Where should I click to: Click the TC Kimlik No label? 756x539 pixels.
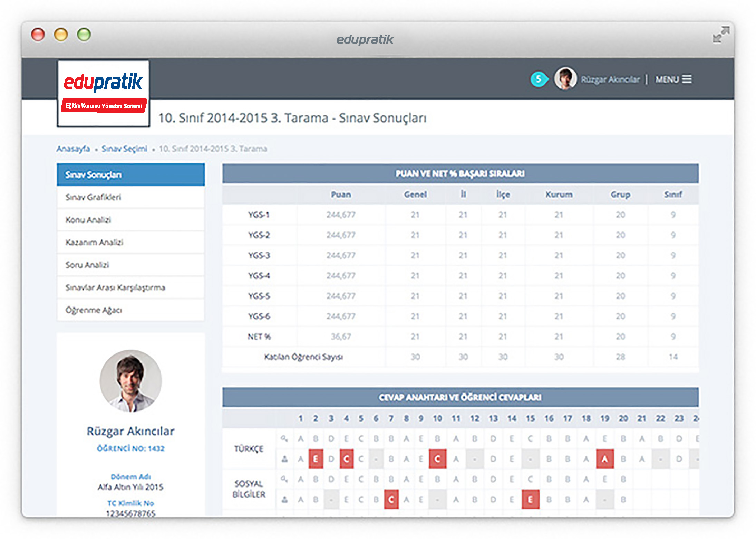click(131, 503)
